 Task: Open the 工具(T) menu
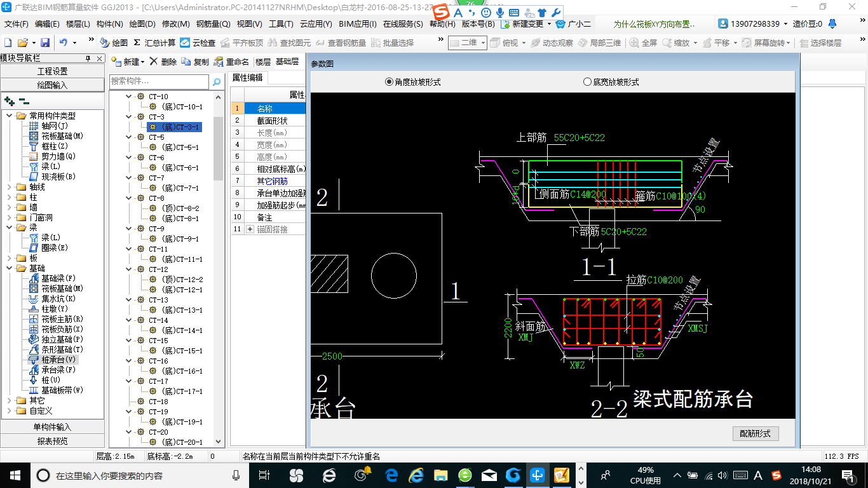281,24
